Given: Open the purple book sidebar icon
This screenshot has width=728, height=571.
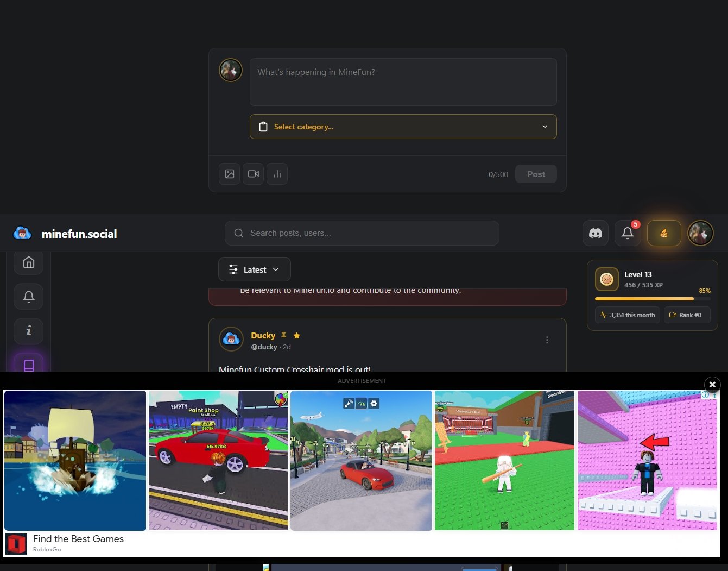Looking at the screenshot, I should point(29,365).
